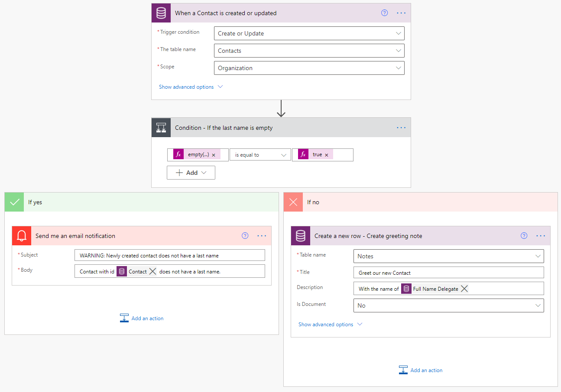Click the red If no X icon
Viewport: 561px width, 392px height.
pyautogui.click(x=293, y=202)
